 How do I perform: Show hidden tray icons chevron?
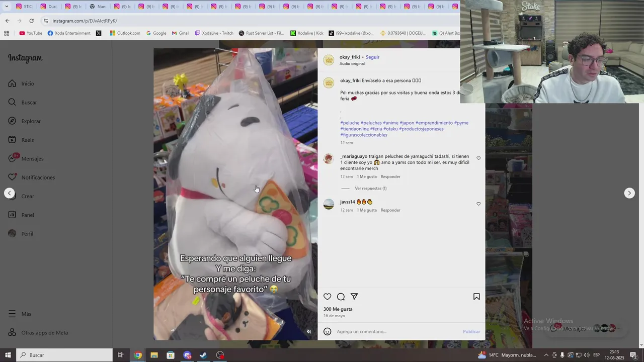coord(546,355)
